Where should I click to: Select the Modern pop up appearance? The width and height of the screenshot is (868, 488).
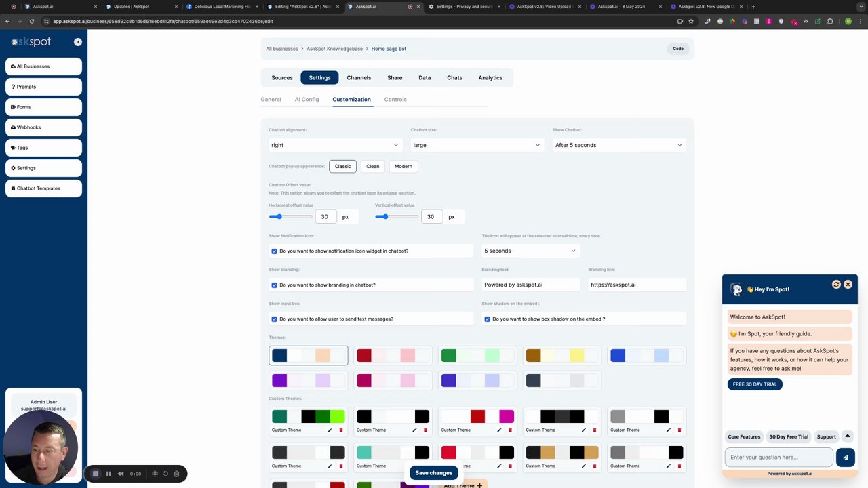pos(403,166)
